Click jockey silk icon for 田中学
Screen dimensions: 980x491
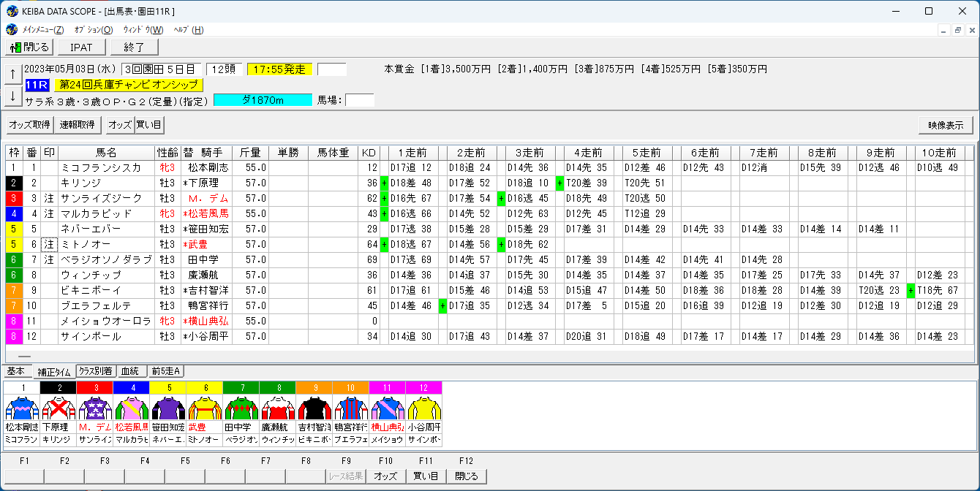click(x=241, y=407)
